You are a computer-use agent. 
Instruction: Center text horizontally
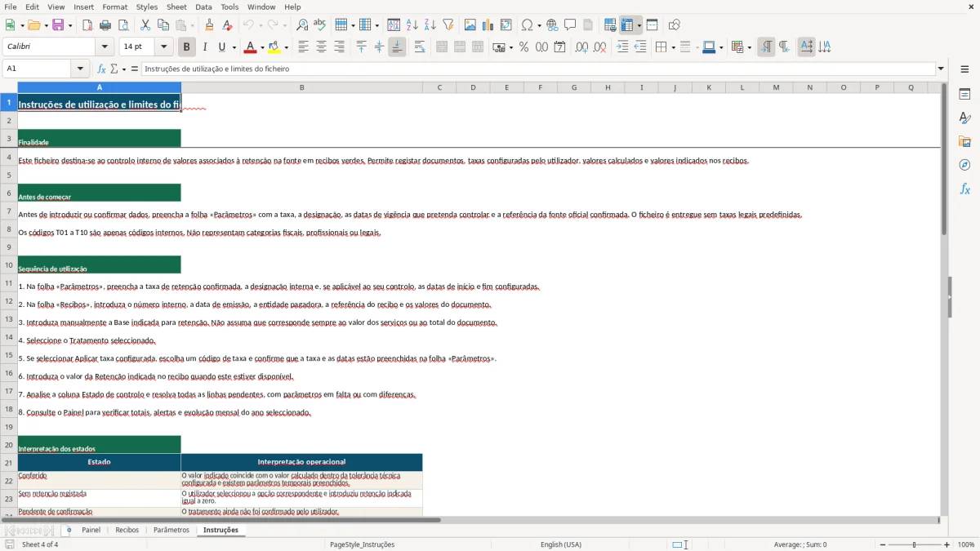click(322, 47)
